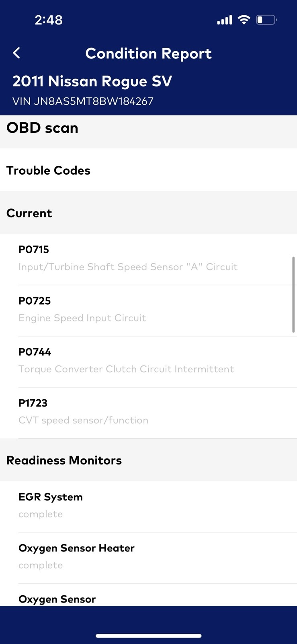Open trouble code P0715 entry
297x644 pixels.
coord(128,258)
